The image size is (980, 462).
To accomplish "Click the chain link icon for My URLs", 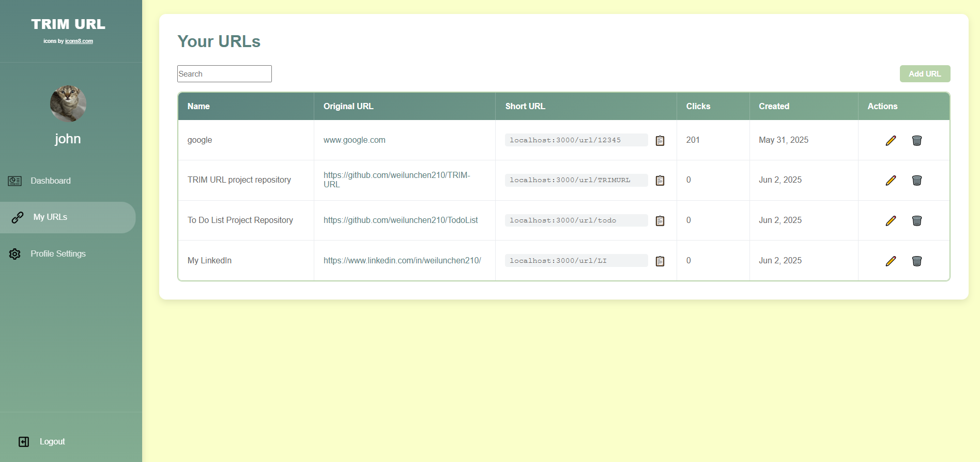I will coord(18,217).
